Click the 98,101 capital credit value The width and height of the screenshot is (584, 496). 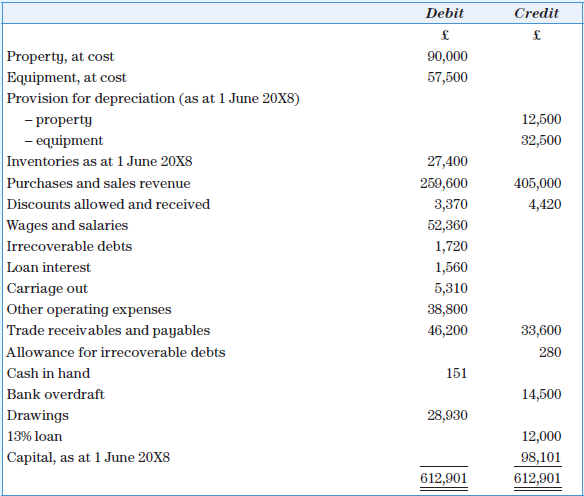click(x=541, y=457)
